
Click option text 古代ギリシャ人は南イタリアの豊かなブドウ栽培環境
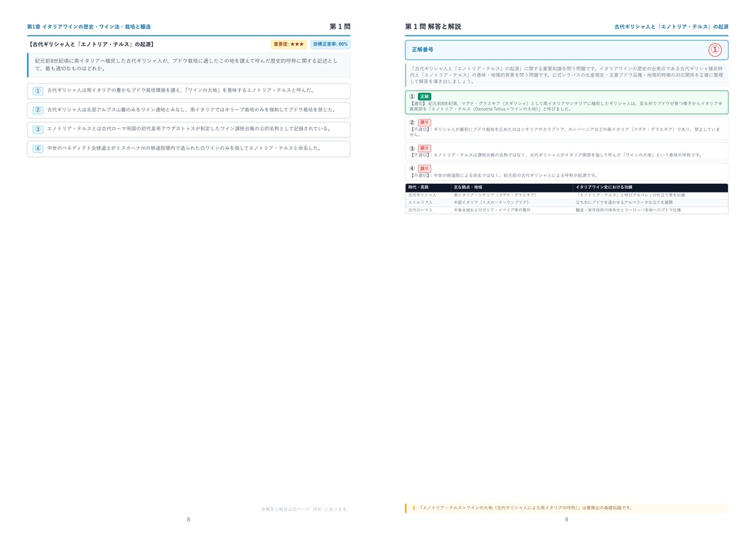(x=181, y=91)
